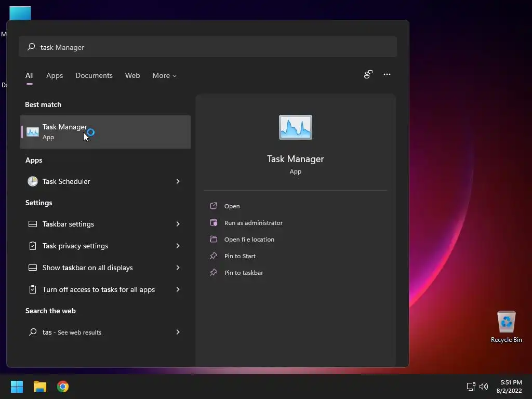Expand tas web results chevron
Image resolution: width=532 pixels, height=399 pixels.
[x=178, y=332]
